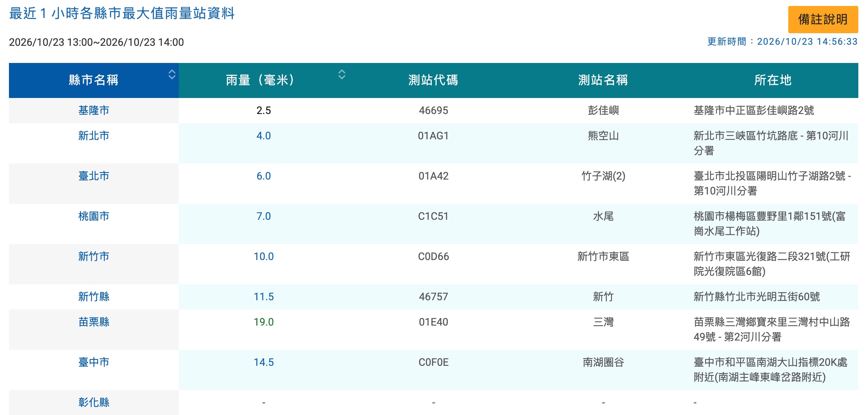Select rainfall value 14.5 for 臺中市

264,362
